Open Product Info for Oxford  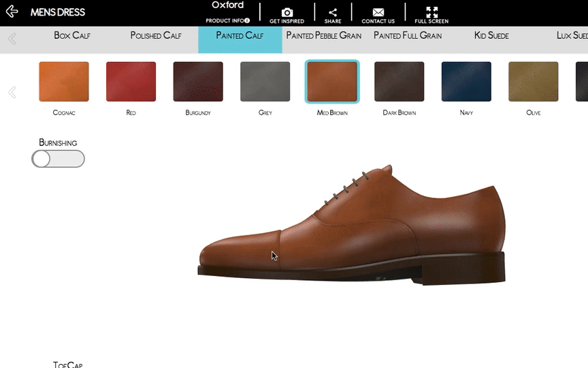pyautogui.click(x=228, y=20)
